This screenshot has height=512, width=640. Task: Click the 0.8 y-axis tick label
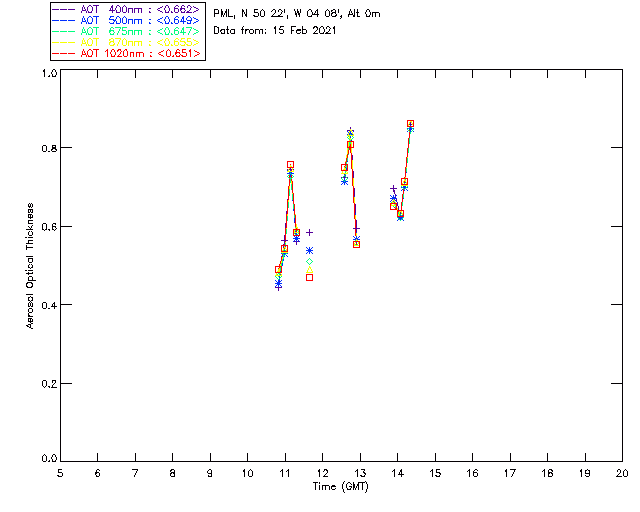[x=49, y=148]
